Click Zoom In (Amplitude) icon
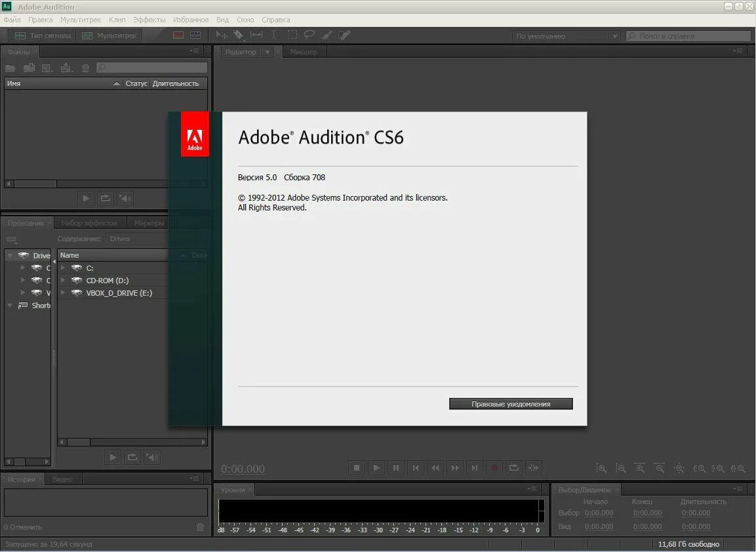 pyautogui.click(x=601, y=468)
